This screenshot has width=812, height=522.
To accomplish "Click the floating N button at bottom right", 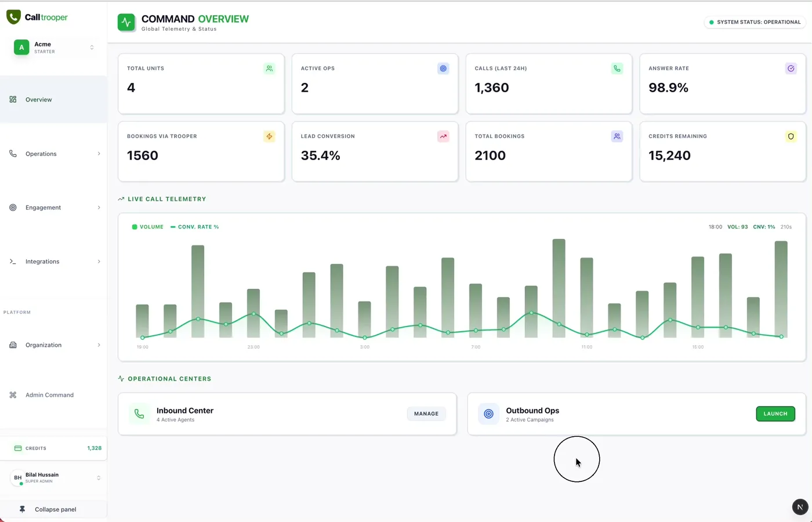I will pyautogui.click(x=800, y=506).
